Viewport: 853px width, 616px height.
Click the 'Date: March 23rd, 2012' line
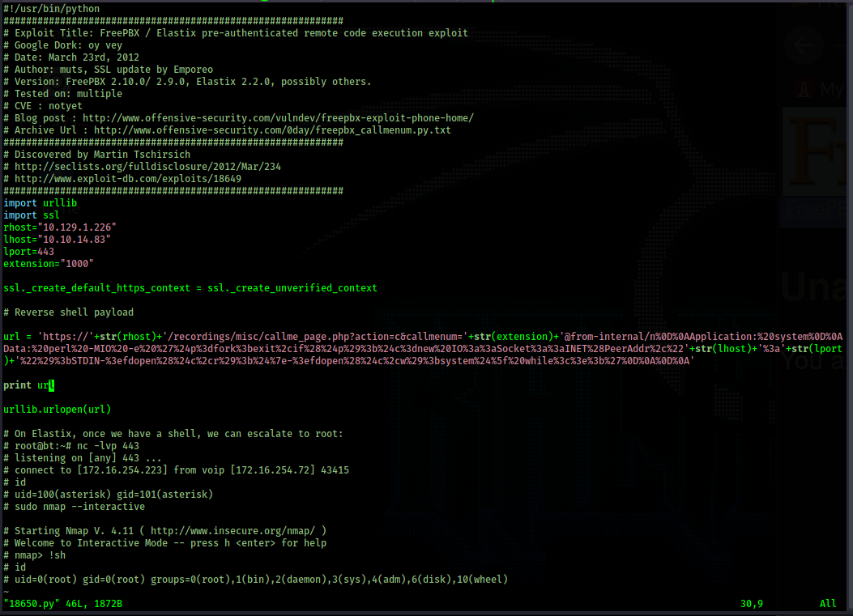click(x=71, y=57)
